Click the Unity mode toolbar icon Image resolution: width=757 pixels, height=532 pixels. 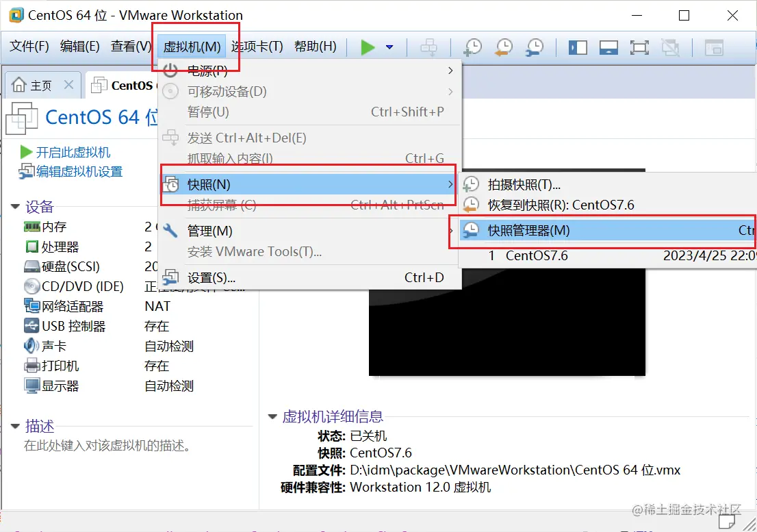[671, 48]
